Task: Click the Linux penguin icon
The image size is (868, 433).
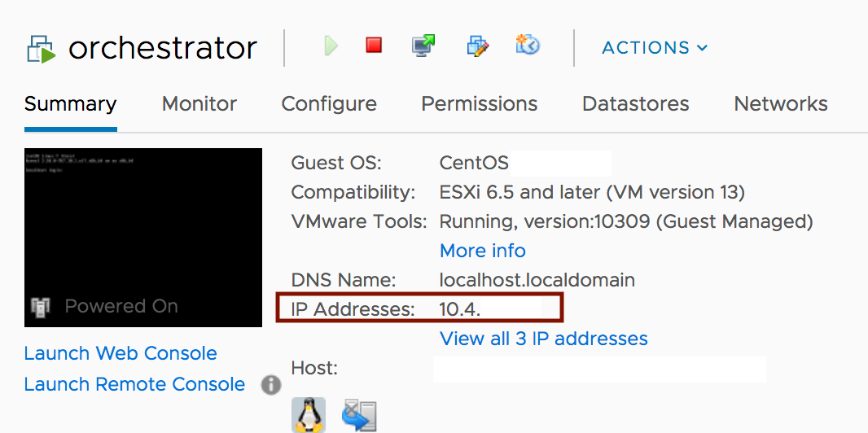Action: pos(309,415)
